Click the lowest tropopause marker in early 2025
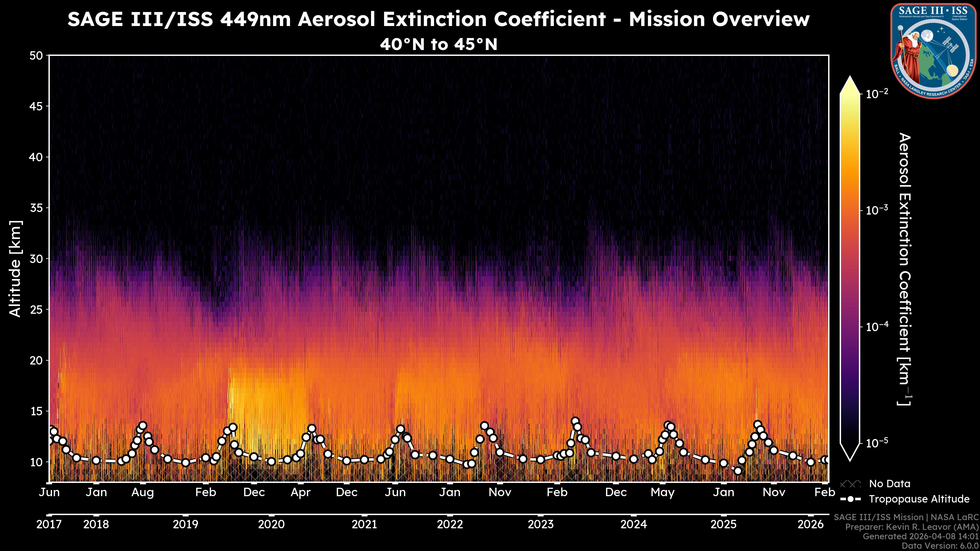This screenshot has height=551, width=980. [x=738, y=471]
